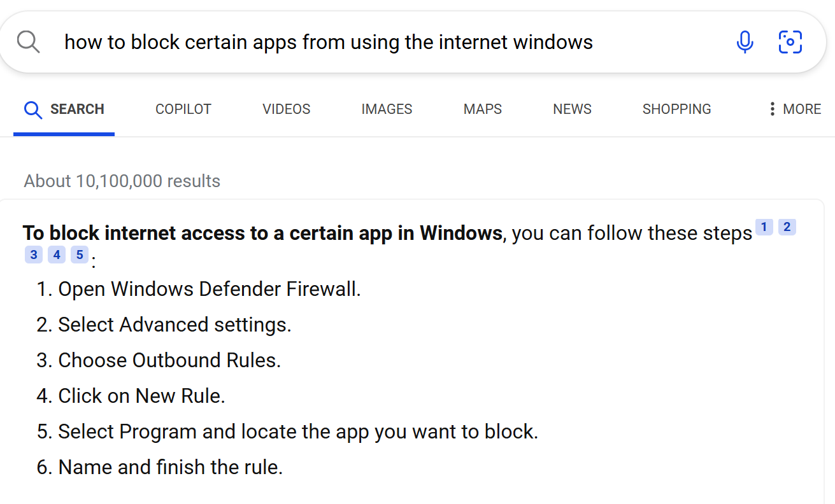The width and height of the screenshot is (835, 504).
Task: Click the bold answer heading text
Action: 263,233
